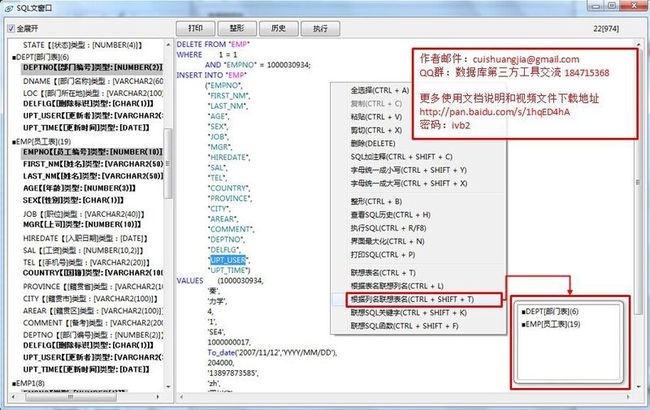Choose 执行SQL(CTRL + R/F8) entry

click(388, 228)
